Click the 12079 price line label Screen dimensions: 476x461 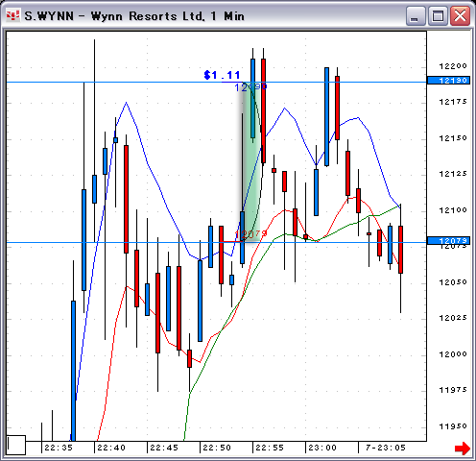pos(449,240)
